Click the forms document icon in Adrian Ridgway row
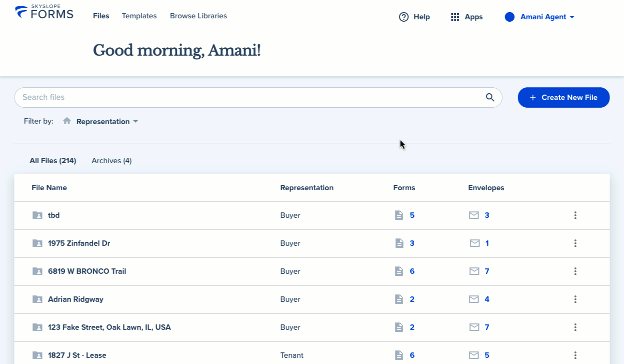624x364 pixels. click(399, 299)
